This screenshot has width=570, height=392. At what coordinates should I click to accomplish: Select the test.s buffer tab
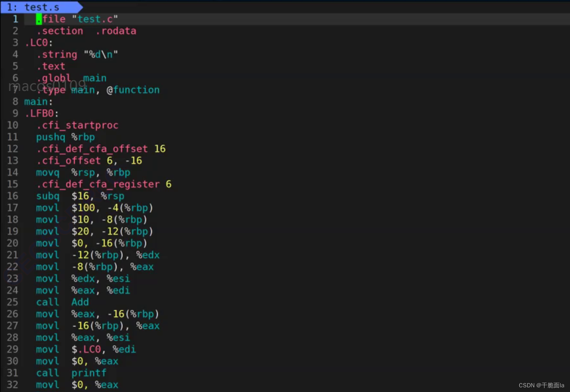[41, 7]
